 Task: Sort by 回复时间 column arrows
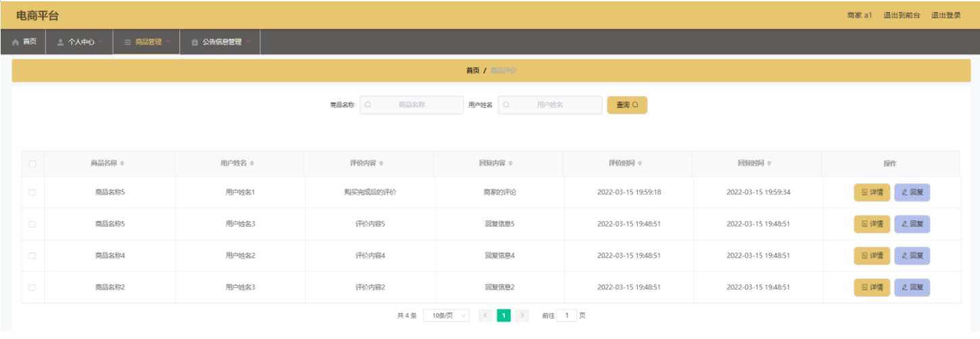tap(770, 164)
